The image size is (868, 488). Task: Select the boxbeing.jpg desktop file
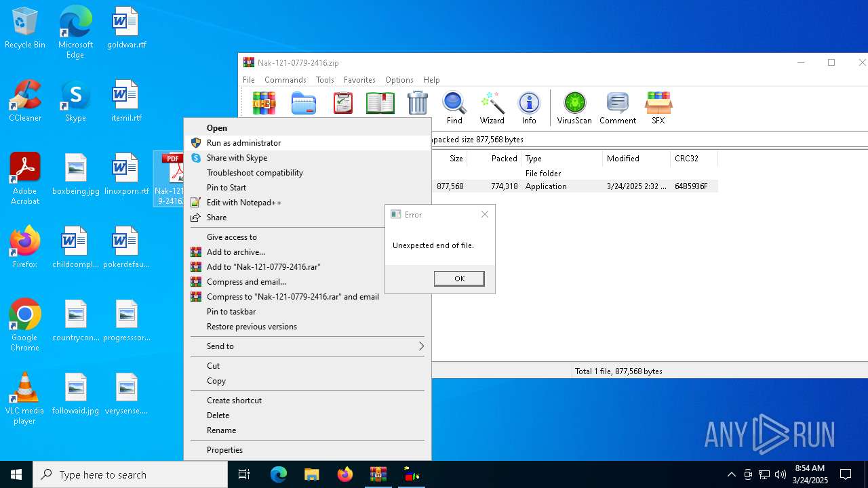coord(75,175)
